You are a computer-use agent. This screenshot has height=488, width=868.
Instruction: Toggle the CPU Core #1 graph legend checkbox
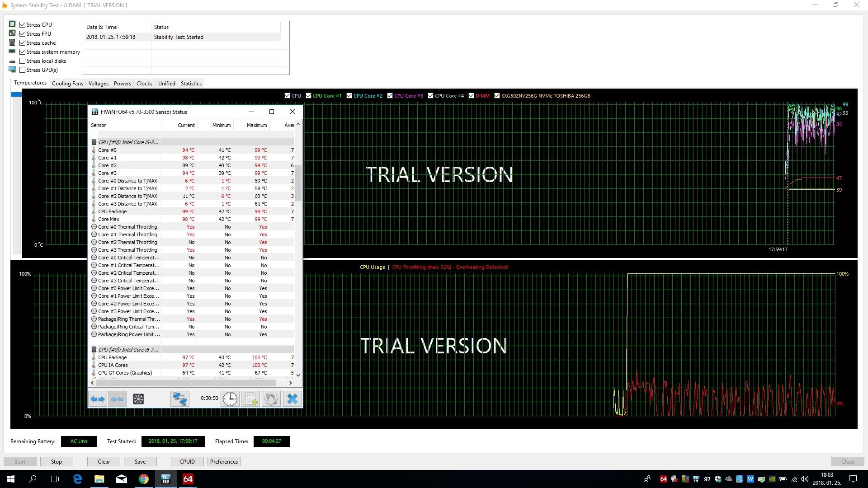pyautogui.click(x=308, y=96)
